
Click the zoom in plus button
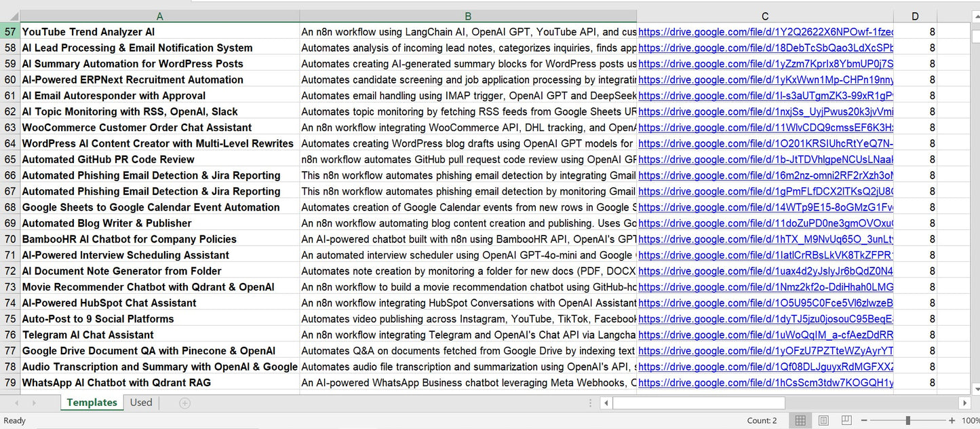click(x=952, y=421)
